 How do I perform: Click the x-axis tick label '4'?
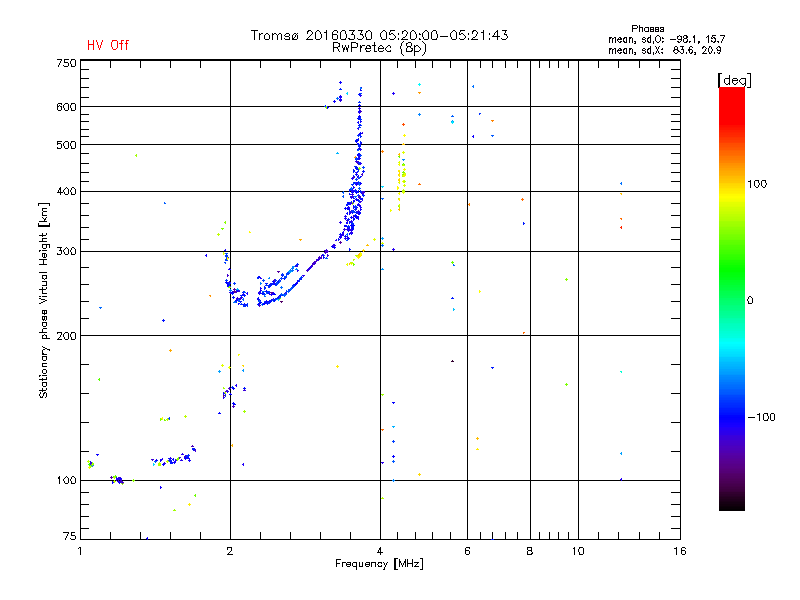tap(380, 552)
